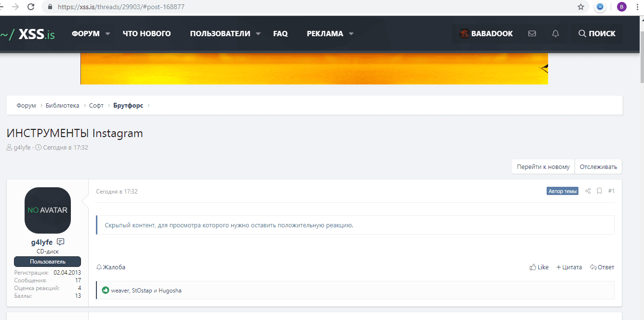Expand РЕКЛАМА dropdown arrow
Viewport: 644px width, 320px height.
click(x=351, y=34)
